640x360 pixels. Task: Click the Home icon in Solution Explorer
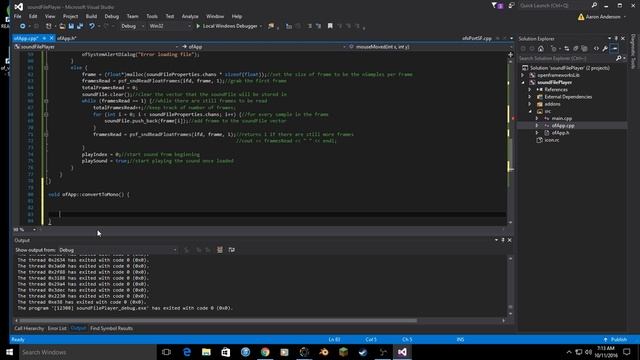(541, 49)
